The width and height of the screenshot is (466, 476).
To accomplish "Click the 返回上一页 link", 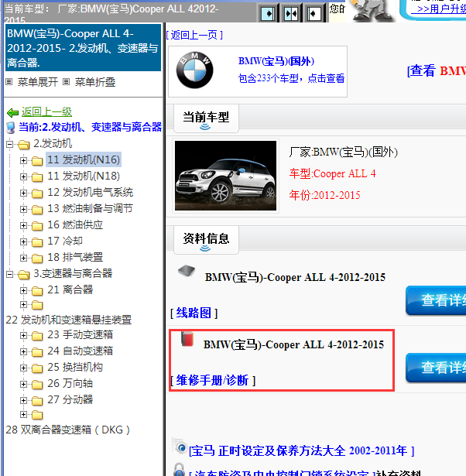I will tap(194, 35).
